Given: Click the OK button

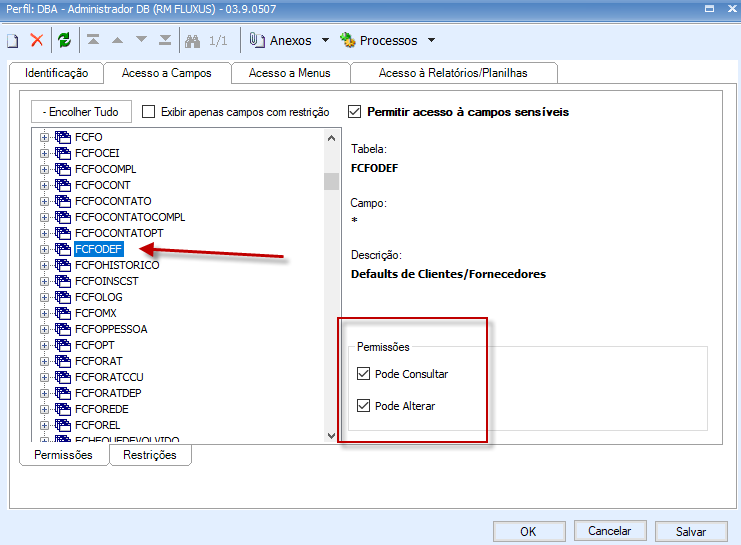Looking at the screenshot, I should (x=529, y=531).
